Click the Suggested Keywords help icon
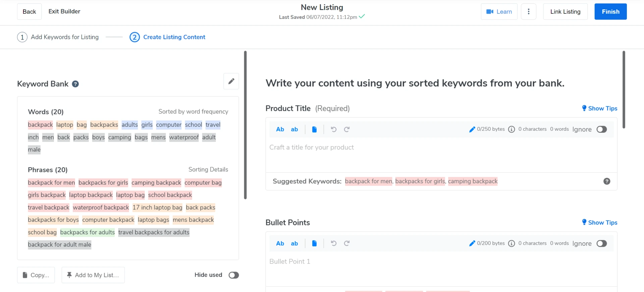 tap(606, 181)
